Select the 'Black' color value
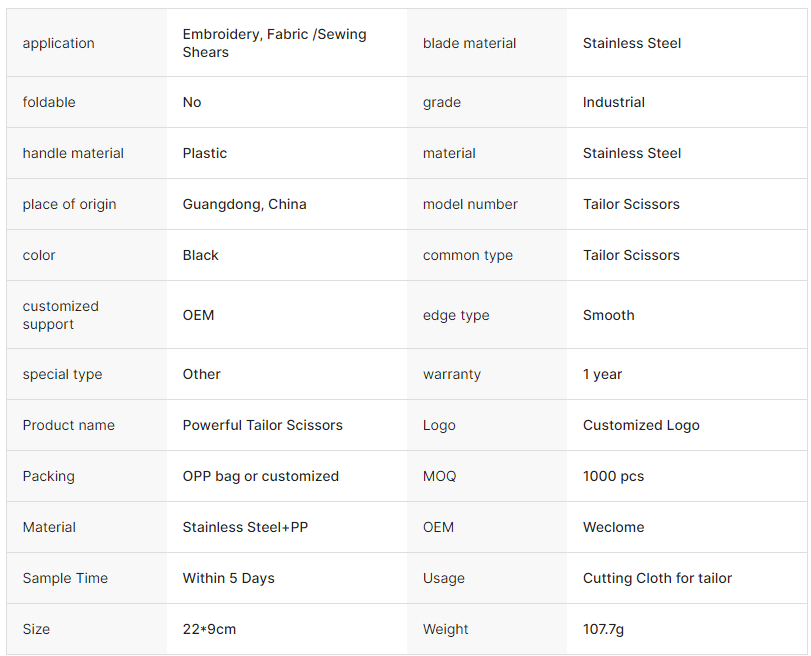 click(201, 255)
